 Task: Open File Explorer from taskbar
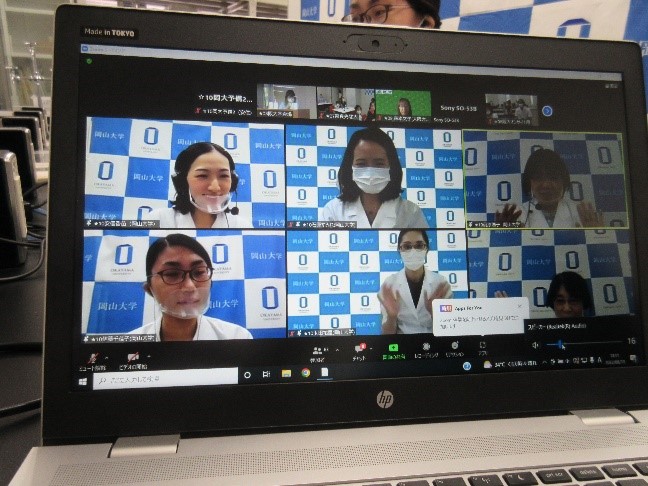(x=286, y=373)
